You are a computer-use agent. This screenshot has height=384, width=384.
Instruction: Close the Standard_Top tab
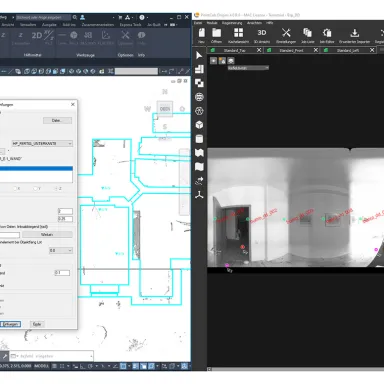(x=259, y=50)
